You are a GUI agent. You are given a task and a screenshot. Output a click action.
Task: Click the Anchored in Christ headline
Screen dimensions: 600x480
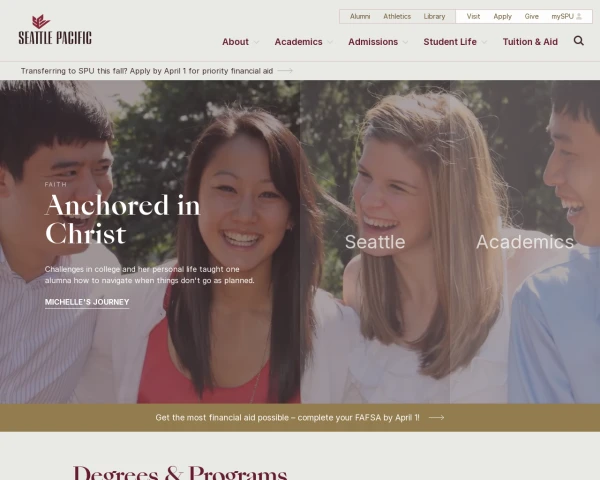pyautogui.click(x=122, y=219)
